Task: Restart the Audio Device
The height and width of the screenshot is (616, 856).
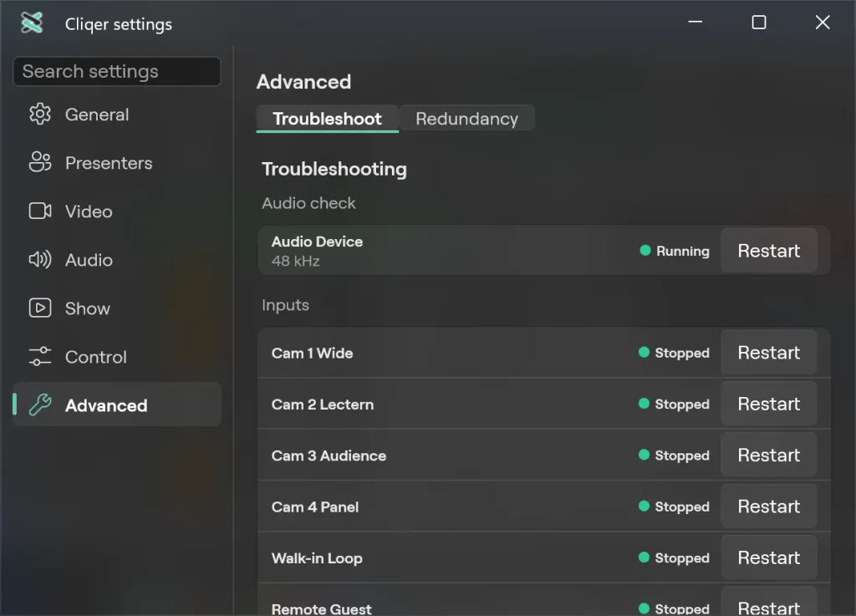Action: coord(769,251)
